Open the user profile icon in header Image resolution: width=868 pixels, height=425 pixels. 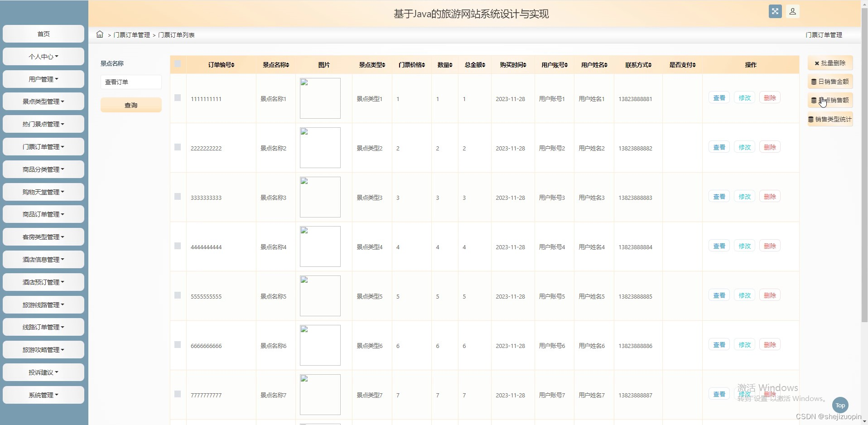click(793, 11)
